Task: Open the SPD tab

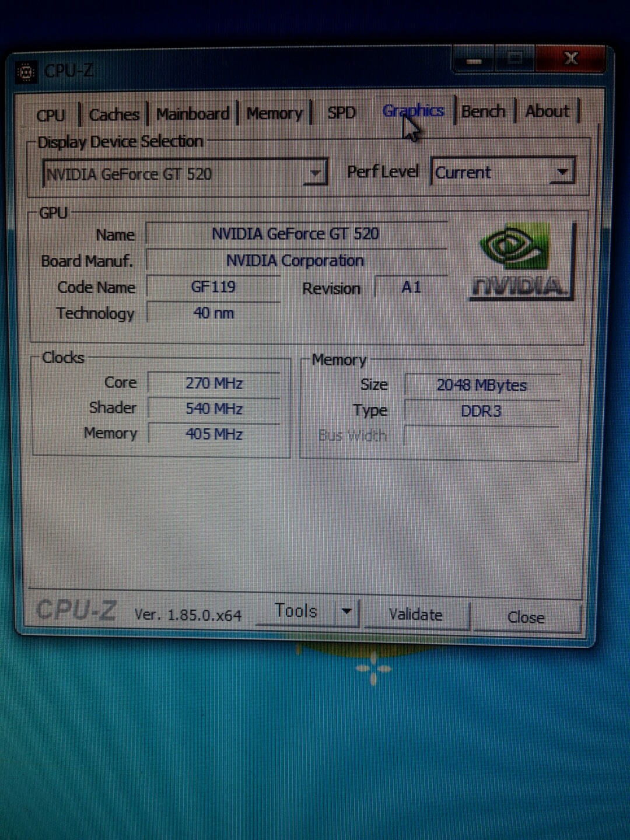Action: pos(341,112)
